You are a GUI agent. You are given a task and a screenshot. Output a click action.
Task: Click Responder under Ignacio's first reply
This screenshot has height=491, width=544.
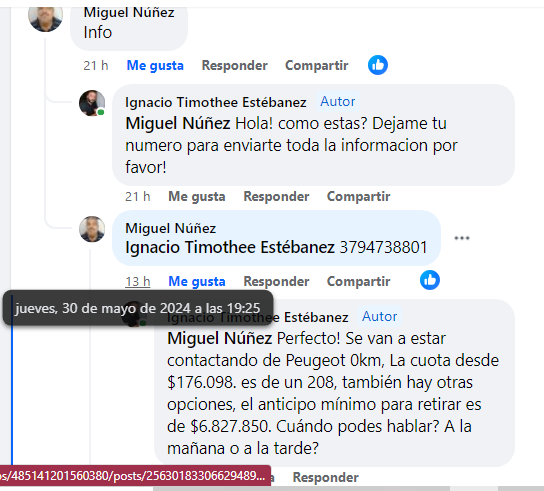click(276, 196)
